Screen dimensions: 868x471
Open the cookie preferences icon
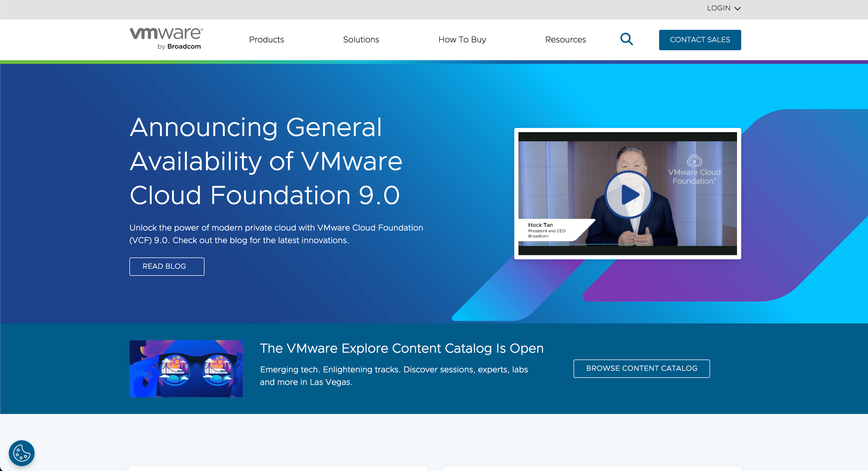pyautogui.click(x=21, y=453)
